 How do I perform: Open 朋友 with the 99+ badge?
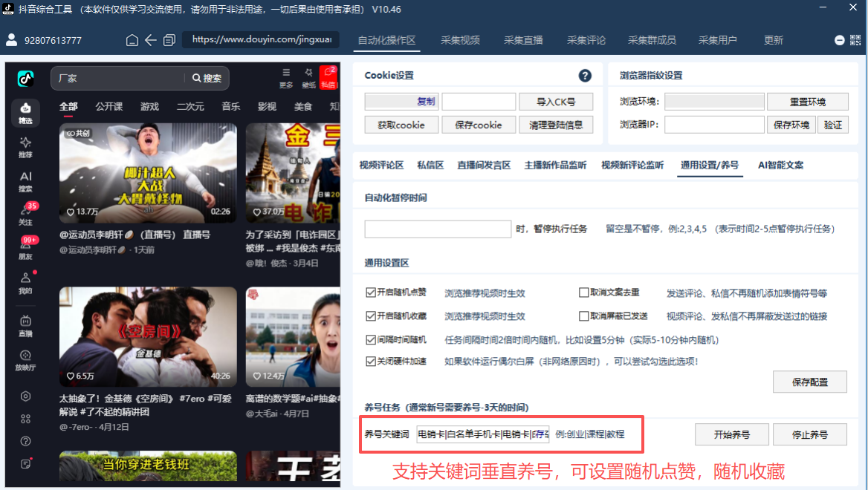[25, 249]
